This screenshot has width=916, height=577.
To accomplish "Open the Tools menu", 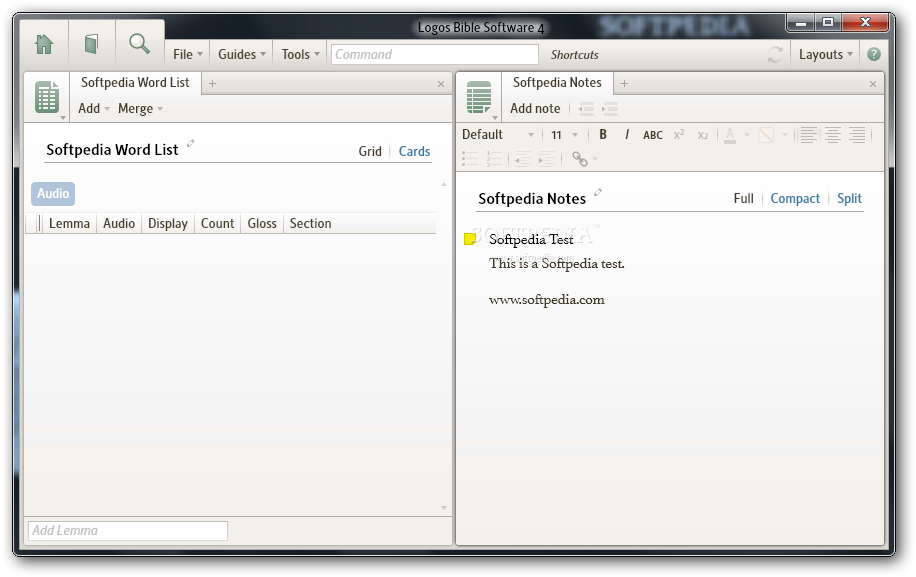I will [300, 54].
